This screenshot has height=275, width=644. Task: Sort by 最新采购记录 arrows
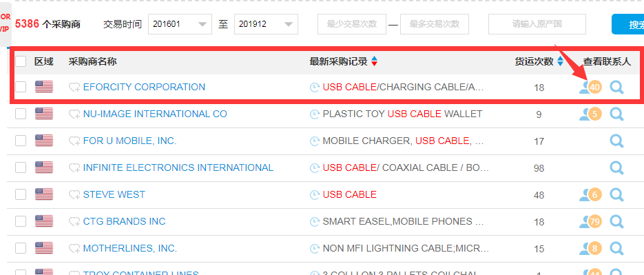[x=374, y=61]
